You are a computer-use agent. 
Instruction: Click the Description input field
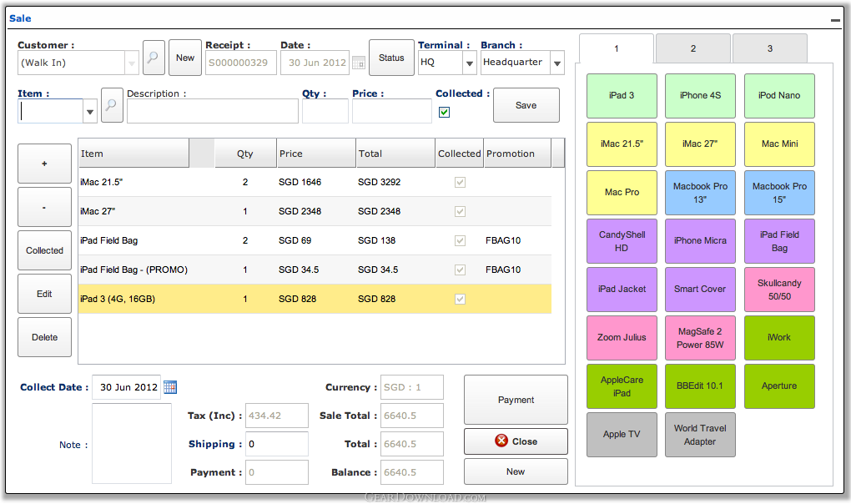pyautogui.click(x=212, y=111)
